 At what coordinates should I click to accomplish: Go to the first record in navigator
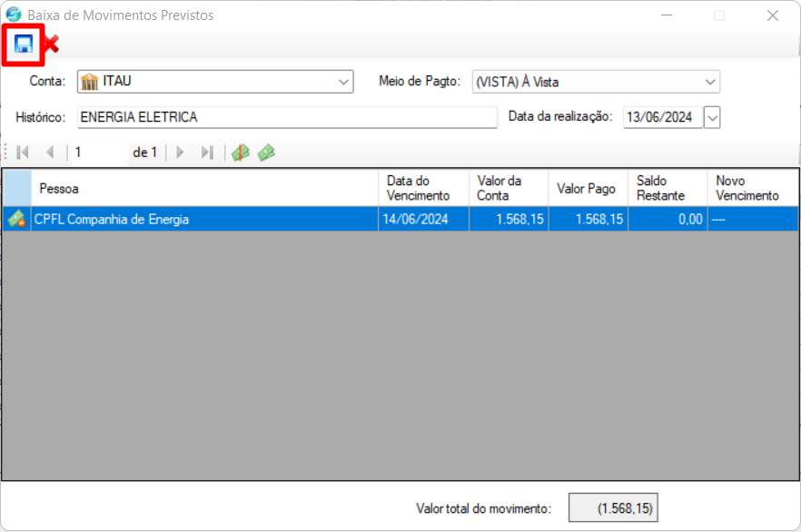coord(24,153)
